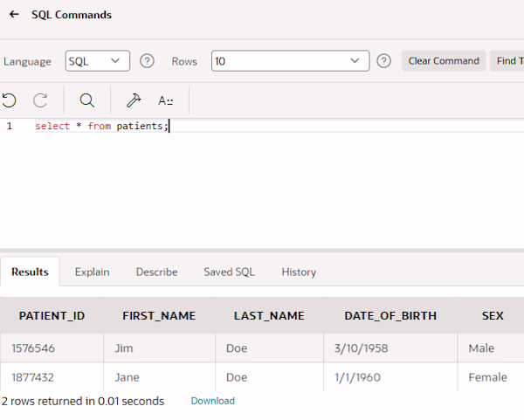Click the line number 1 gutter

pos(10,126)
